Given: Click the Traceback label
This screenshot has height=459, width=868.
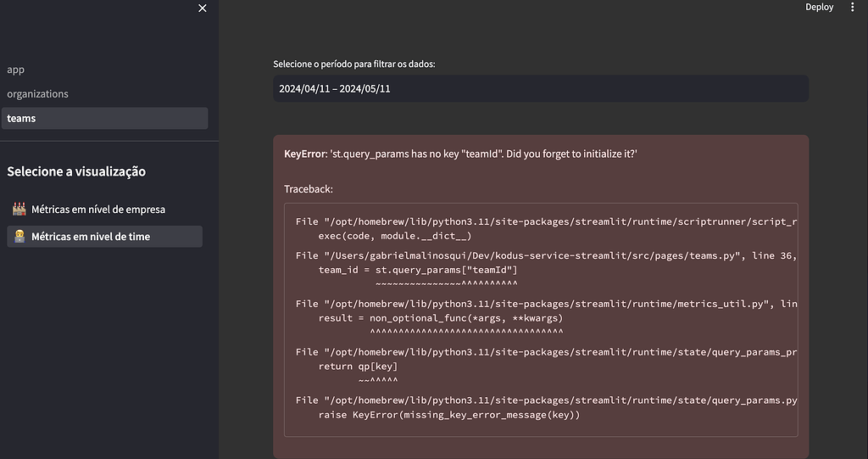Looking at the screenshot, I should 309,189.
